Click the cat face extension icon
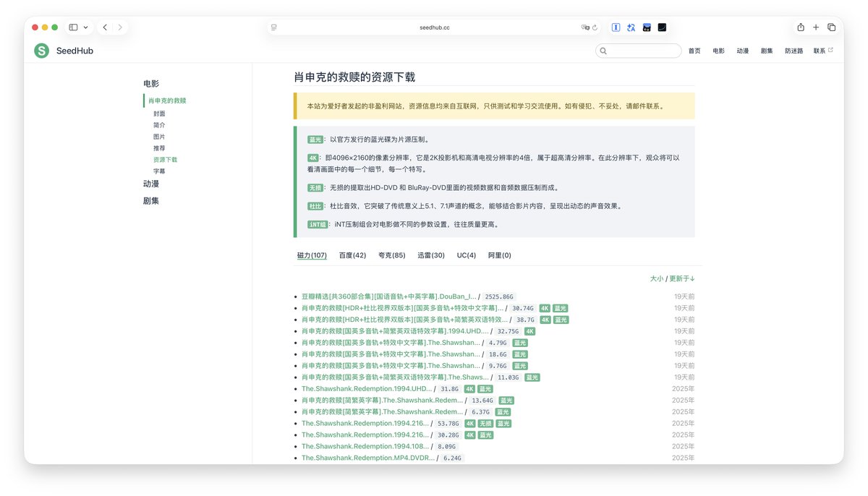868x496 pixels. [x=647, y=27]
